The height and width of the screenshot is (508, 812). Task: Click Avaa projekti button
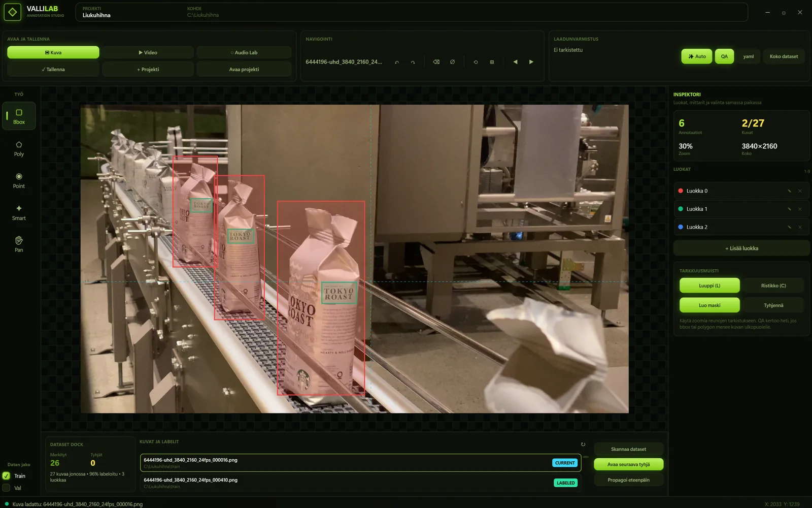click(244, 69)
